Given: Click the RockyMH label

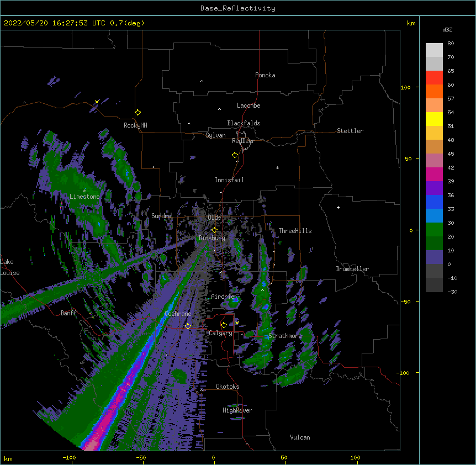Looking at the screenshot, I should 135,125.
